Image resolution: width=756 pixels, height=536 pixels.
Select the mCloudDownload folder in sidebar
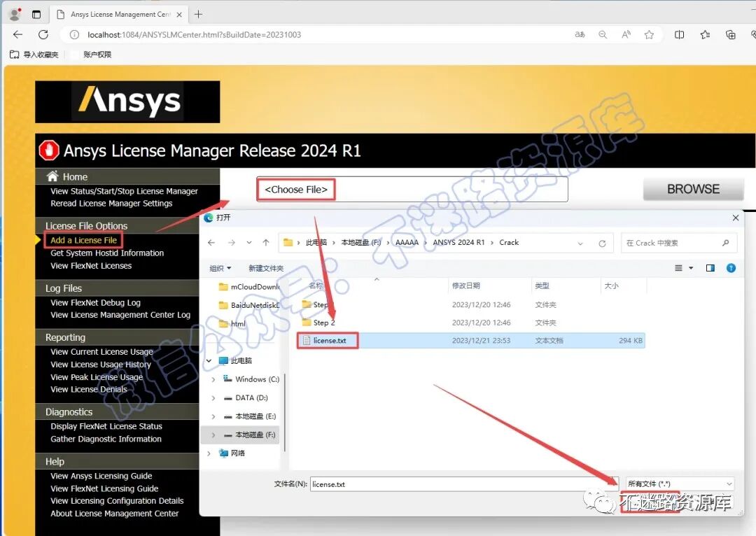pos(249,287)
